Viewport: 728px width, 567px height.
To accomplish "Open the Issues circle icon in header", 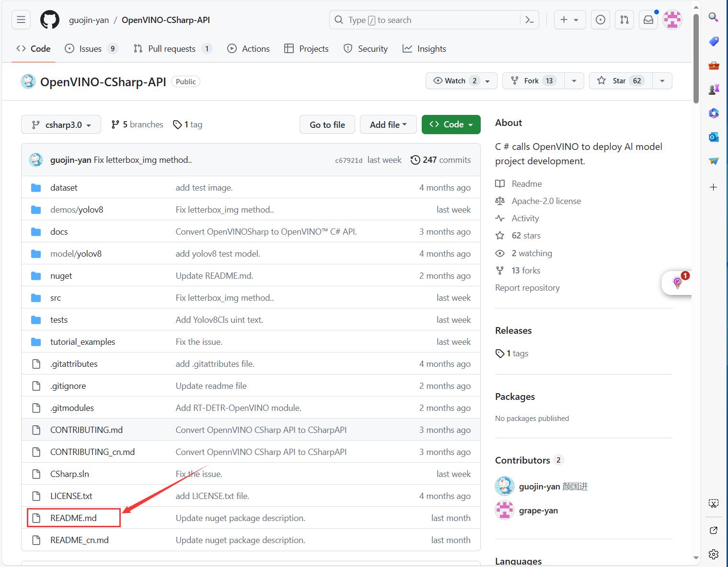I will coord(601,20).
